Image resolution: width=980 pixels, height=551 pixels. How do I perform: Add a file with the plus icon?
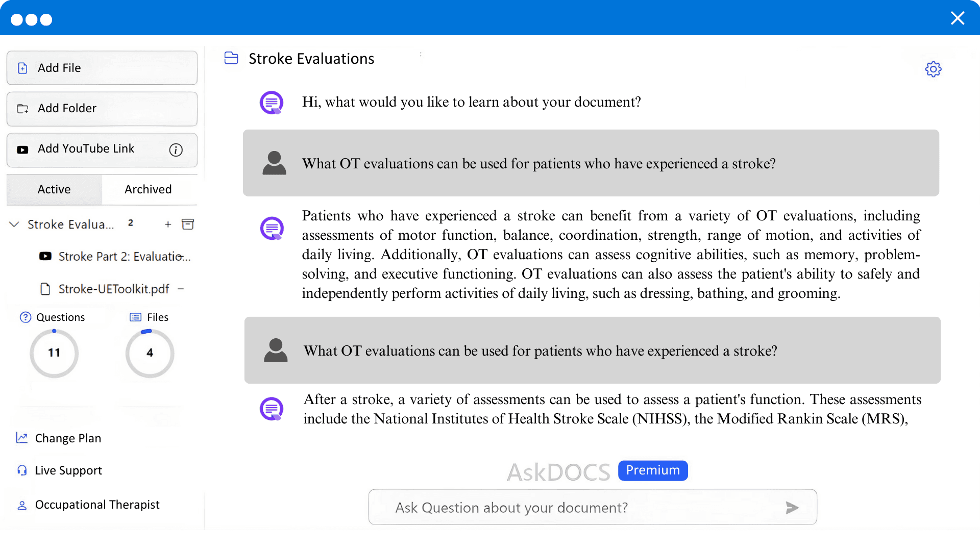(167, 224)
